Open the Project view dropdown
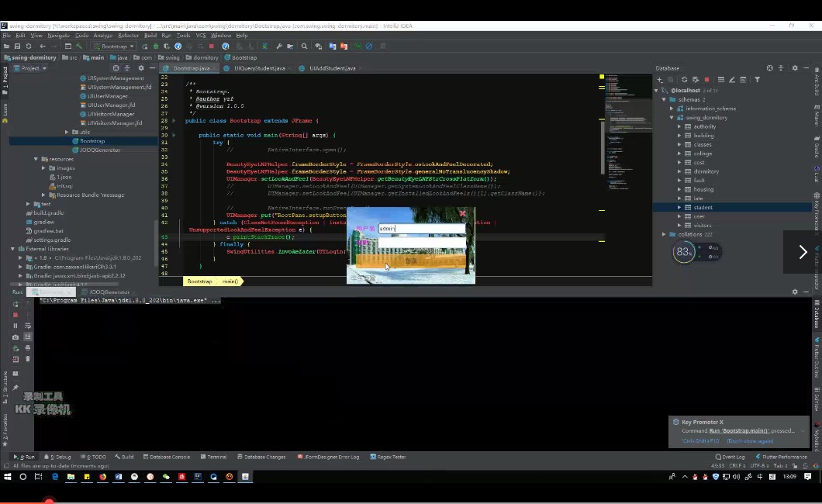This screenshot has width=822, height=504. (x=30, y=68)
